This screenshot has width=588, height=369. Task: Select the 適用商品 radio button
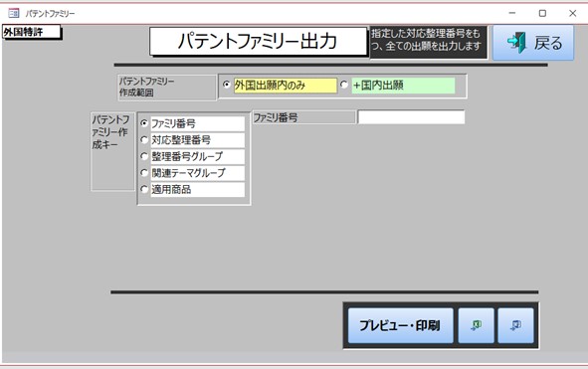pyautogui.click(x=144, y=189)
